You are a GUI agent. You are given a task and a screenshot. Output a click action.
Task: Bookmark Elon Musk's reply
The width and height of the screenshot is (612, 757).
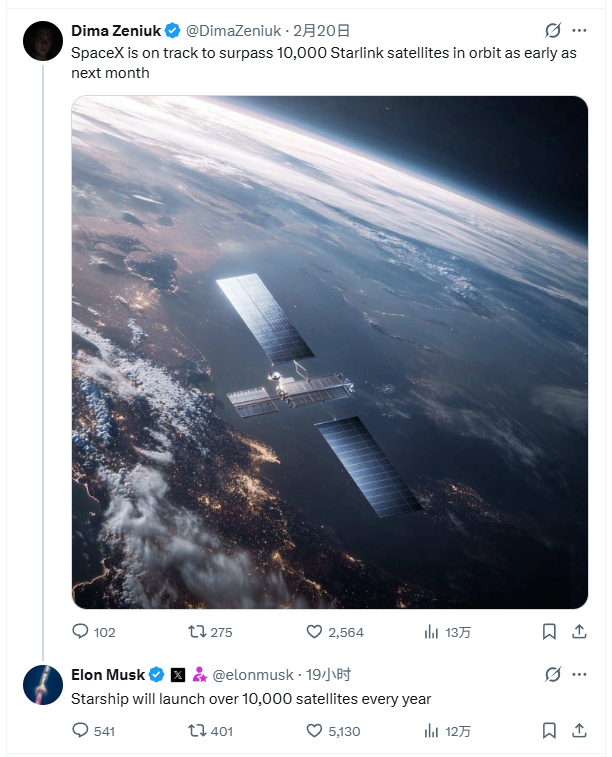[549, 731]
